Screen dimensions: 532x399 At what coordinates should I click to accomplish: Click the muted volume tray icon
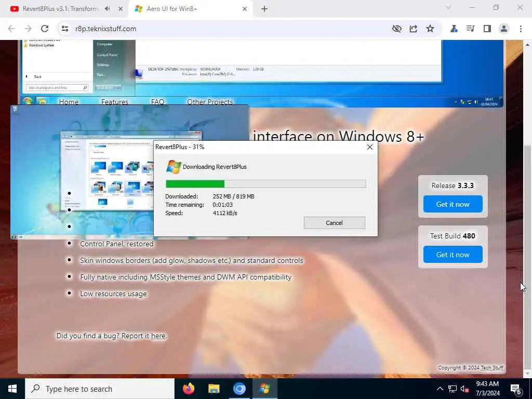(x=465, y=389)
